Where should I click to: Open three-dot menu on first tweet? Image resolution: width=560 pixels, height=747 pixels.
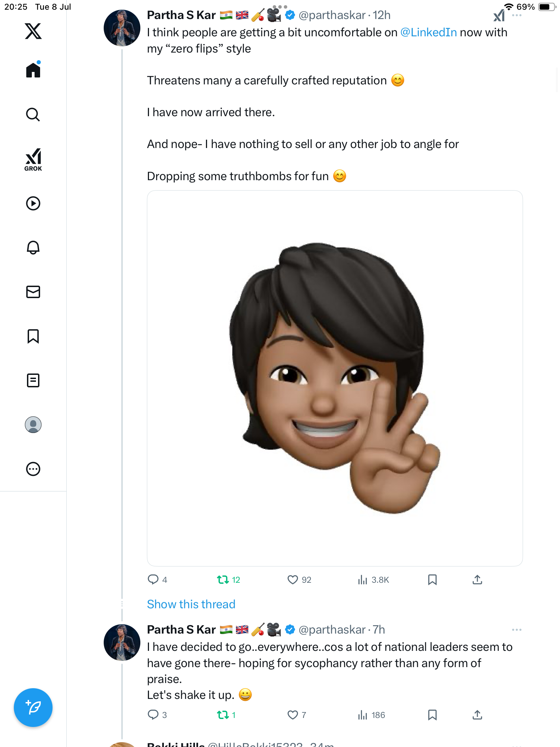(x=516, y=15)
